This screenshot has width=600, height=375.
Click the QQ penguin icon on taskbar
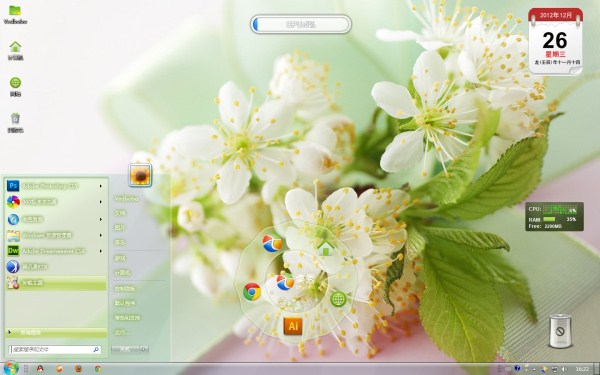coord(40,369)
